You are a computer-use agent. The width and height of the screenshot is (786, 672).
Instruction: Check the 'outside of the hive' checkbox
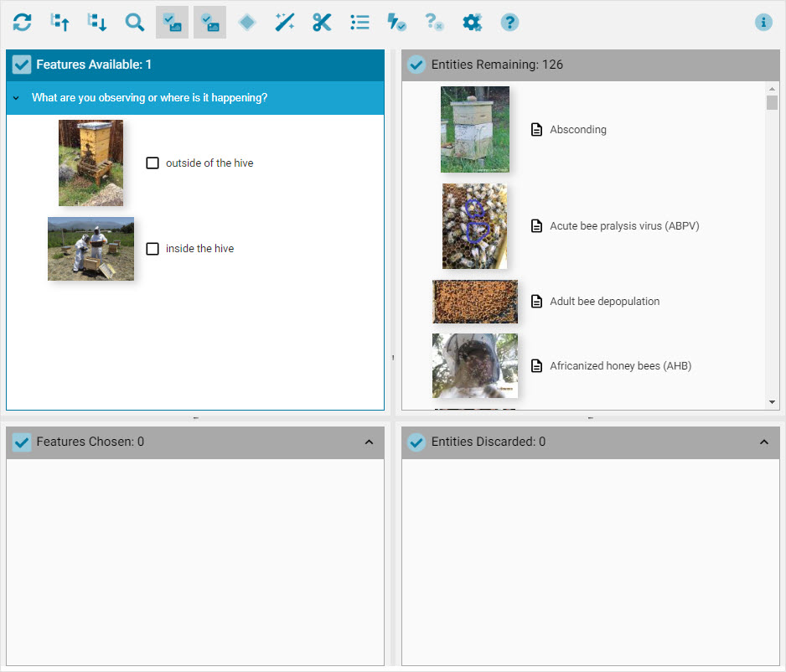click(x=153, y=163)
